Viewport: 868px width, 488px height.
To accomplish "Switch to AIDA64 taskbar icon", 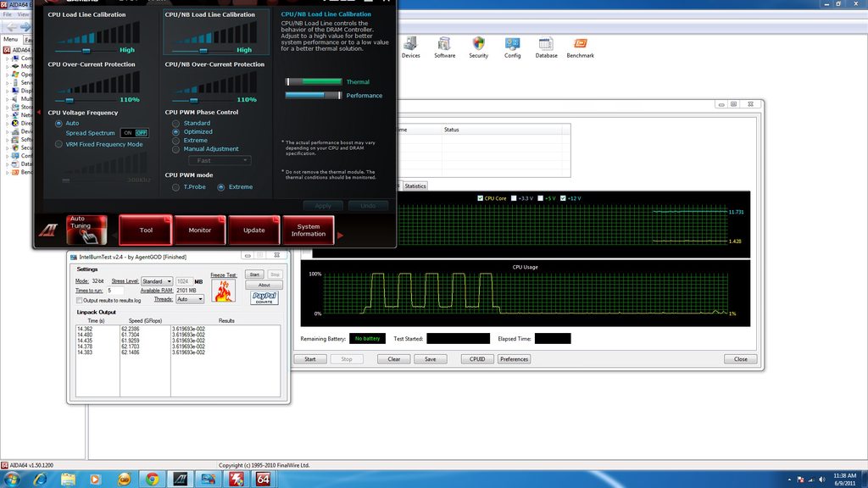I will point(264,480).
